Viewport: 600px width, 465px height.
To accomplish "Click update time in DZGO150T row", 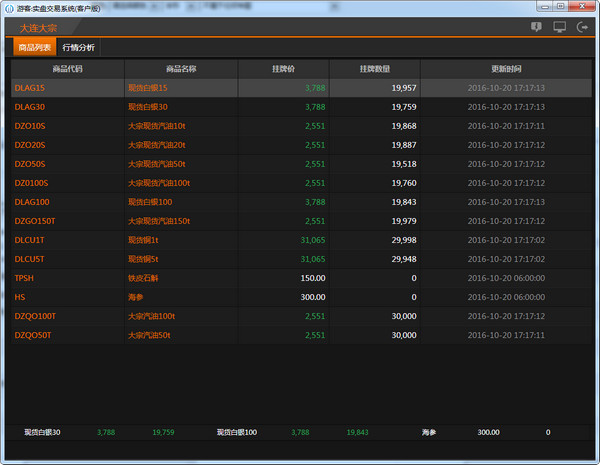I will coord(506,221).
